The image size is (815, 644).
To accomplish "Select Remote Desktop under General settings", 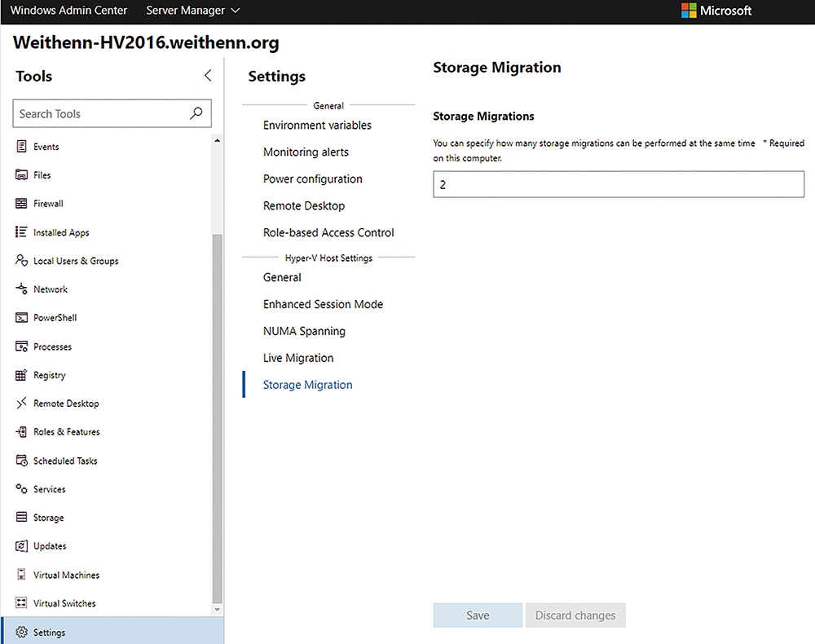I will [x=303, y=205].
